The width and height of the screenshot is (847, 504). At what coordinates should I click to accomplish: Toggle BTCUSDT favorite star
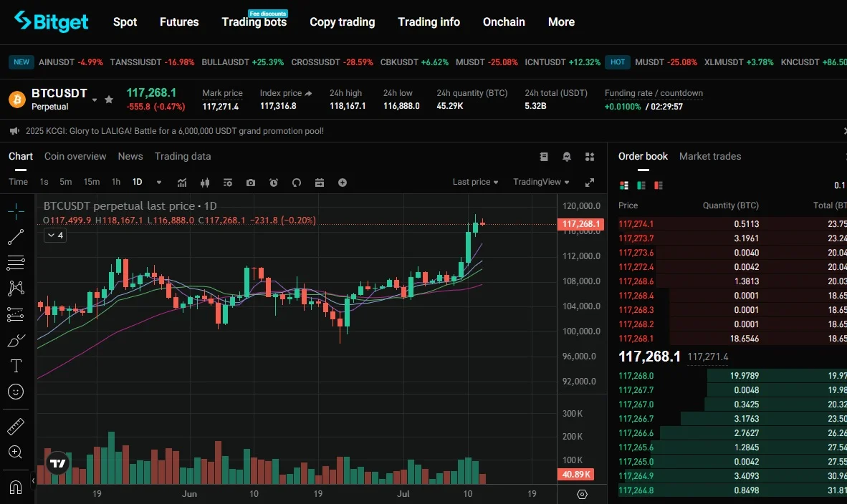[109, 100]
